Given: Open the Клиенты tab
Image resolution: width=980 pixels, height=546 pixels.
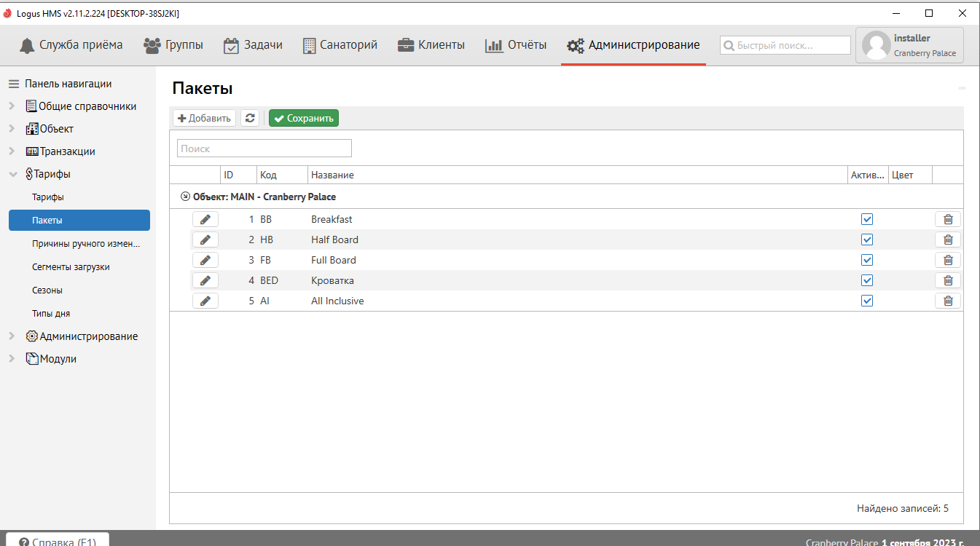Looking at the screenshot, I should (x=431, y=45).
